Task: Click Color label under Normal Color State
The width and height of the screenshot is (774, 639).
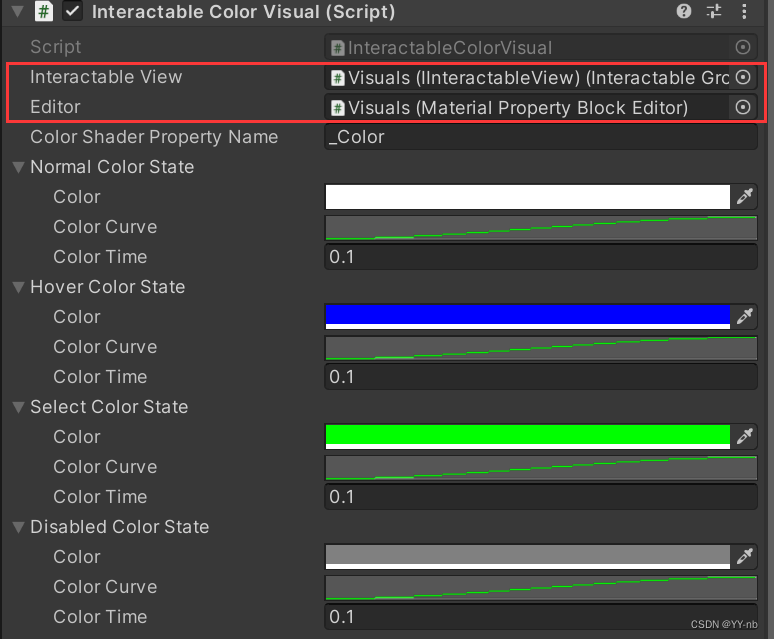Action: 77,197
